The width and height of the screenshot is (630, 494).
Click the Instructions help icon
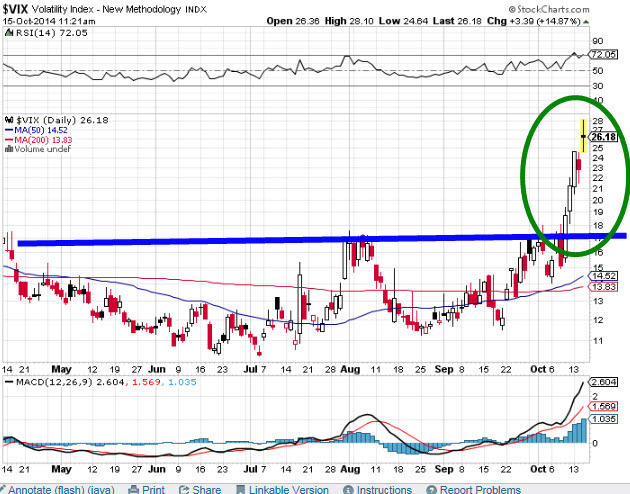coord(347,489)
